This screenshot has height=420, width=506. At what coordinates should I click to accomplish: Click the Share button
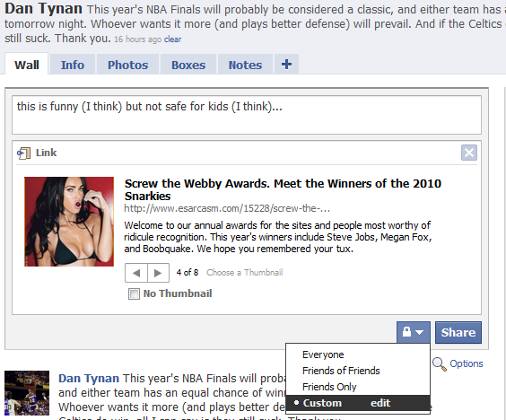pyautogui.click(x=458, y=332)
